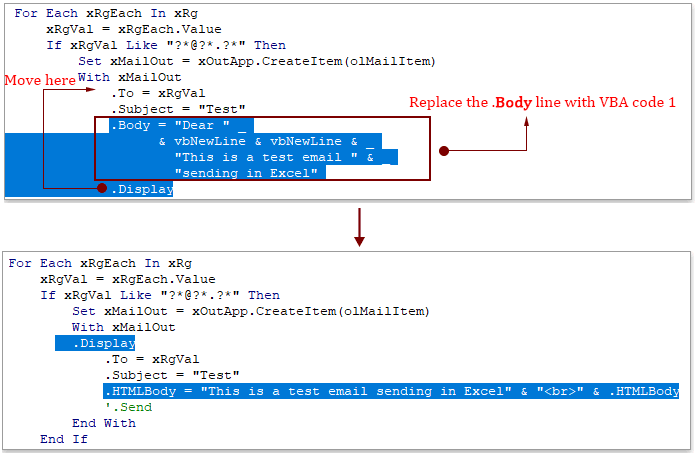The width and height of the screenshot is (695, 454).
Task: Click the highlighted "sending in Excel" string
Action: coord(246,173)
